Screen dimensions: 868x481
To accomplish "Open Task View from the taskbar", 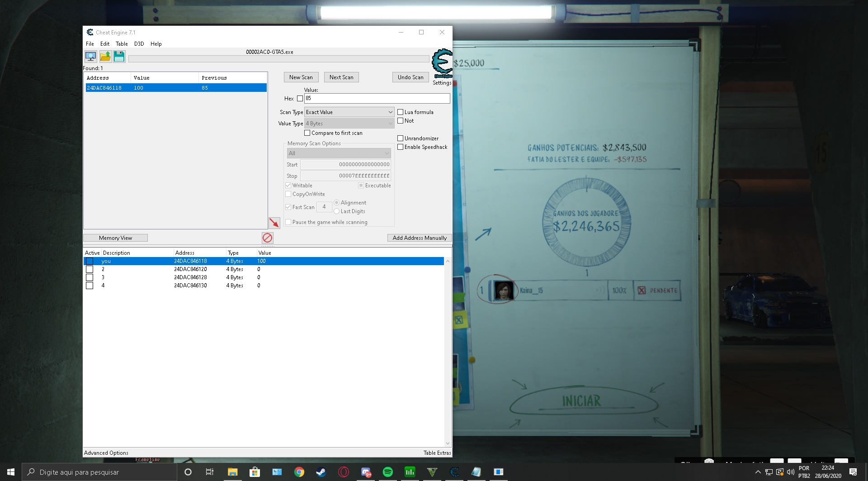I will [210, 472].
